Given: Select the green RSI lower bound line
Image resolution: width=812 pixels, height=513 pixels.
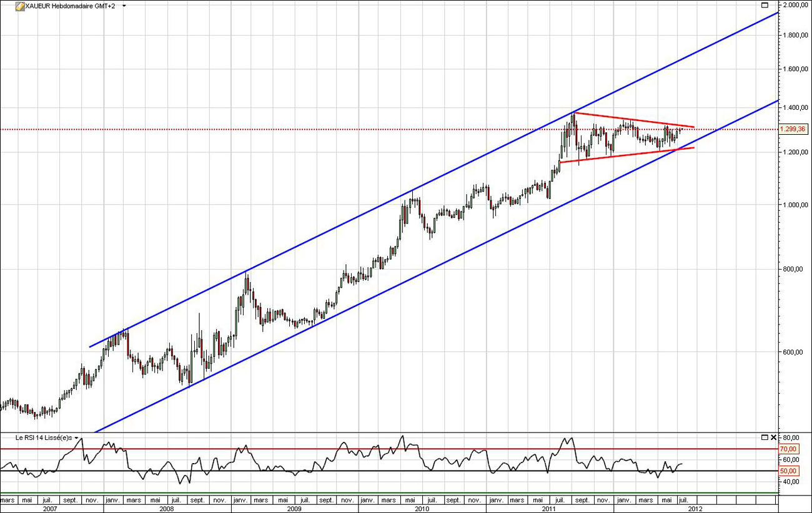Looking at the screenshot, I should (x=375, y=493).
